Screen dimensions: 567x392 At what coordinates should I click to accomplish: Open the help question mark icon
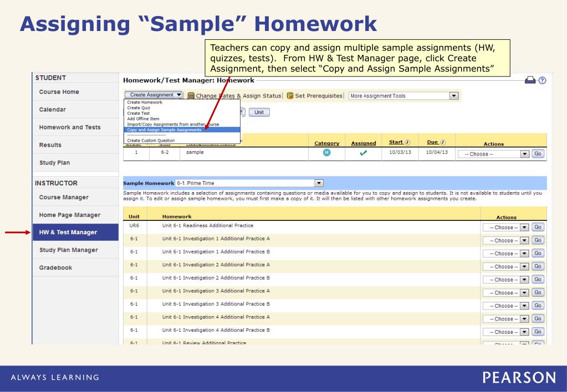point(542,80)
